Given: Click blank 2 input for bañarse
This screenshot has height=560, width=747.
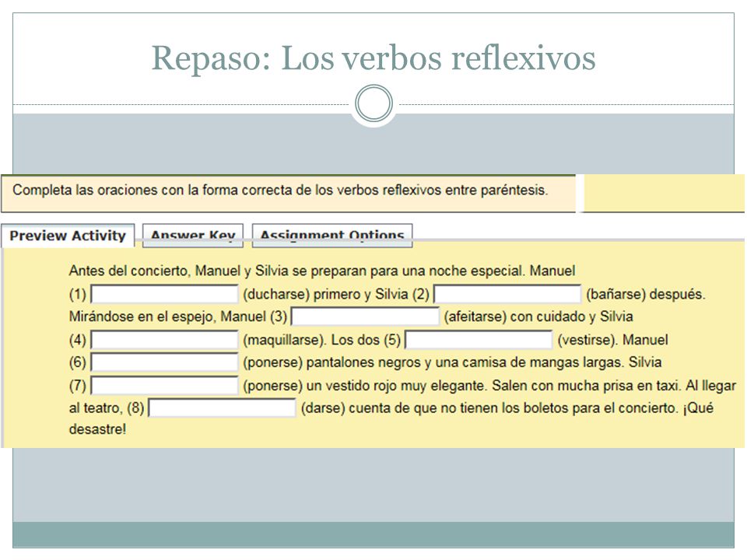Looking at the screenshot, I should (507, 294).
